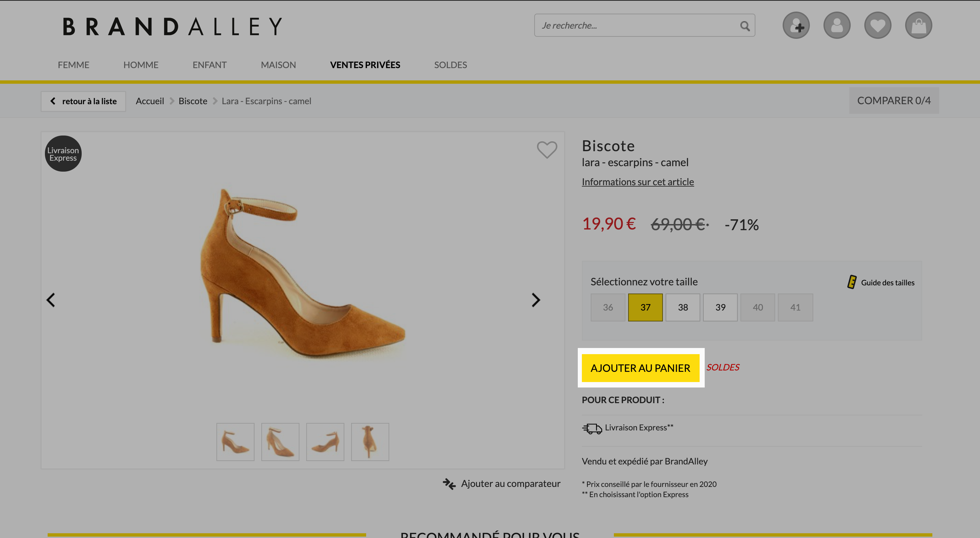Open the wishlist heart icon in header
Viewport: 980px width, 538px height.
(878, 26)
